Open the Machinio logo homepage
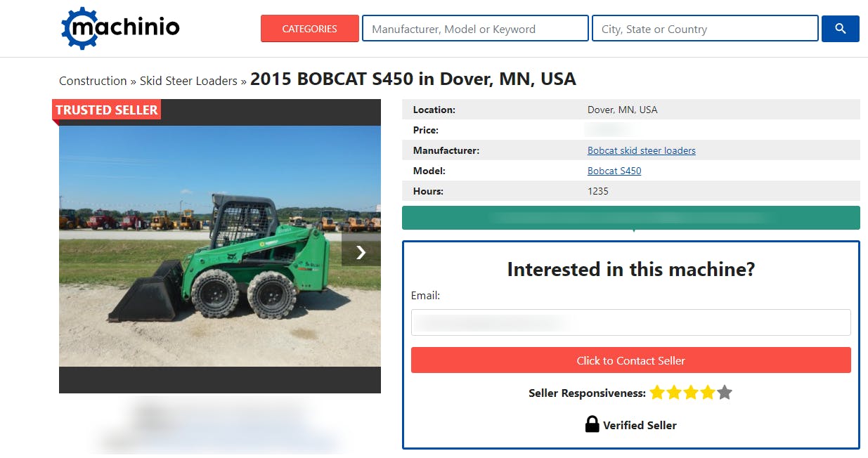868x458 pixels. coord(120,28)
